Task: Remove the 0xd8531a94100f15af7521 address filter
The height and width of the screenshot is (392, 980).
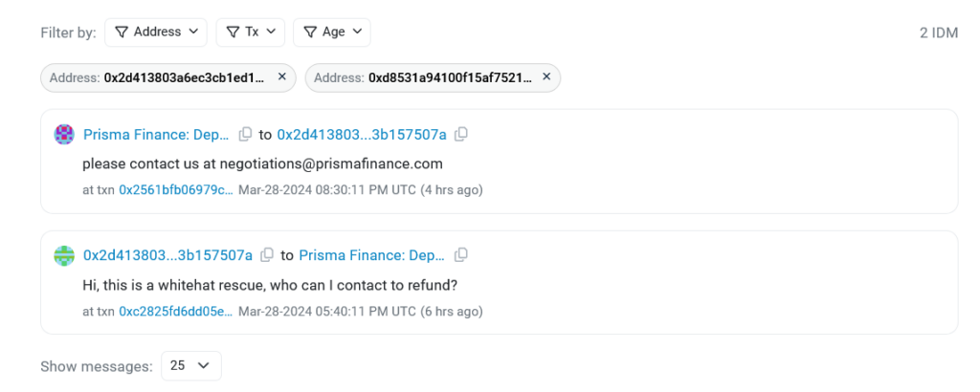Action: [546, 76]
